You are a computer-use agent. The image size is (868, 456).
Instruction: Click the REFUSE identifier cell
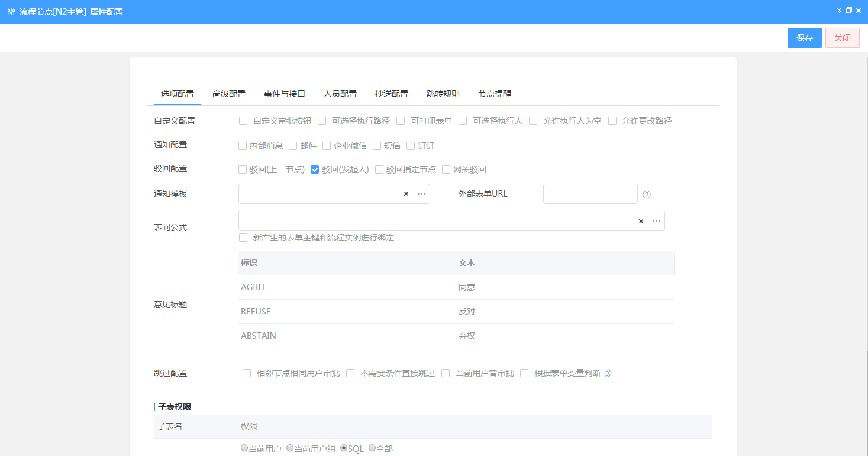(347, 312)
